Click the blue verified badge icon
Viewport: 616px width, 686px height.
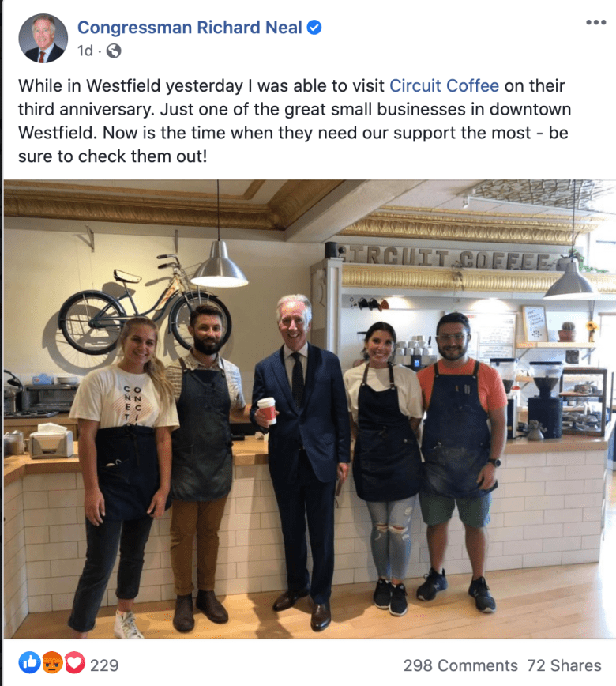[x=314, y=28]
